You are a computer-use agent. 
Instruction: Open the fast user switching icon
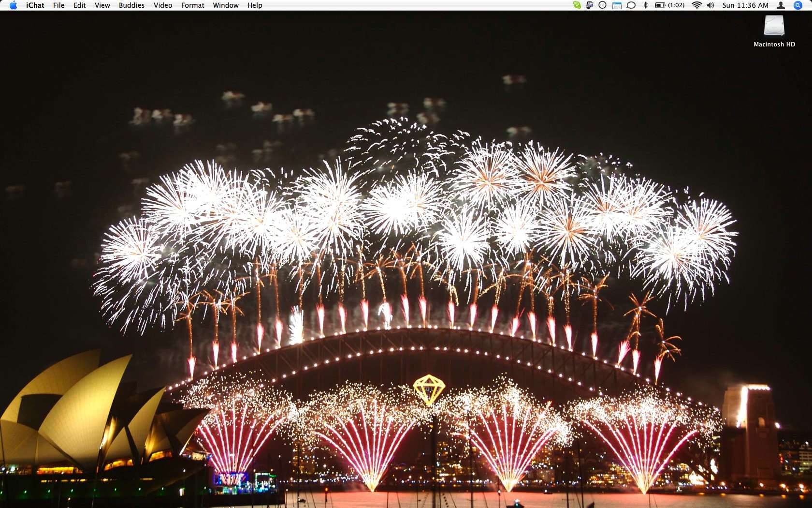coord(781,5)
